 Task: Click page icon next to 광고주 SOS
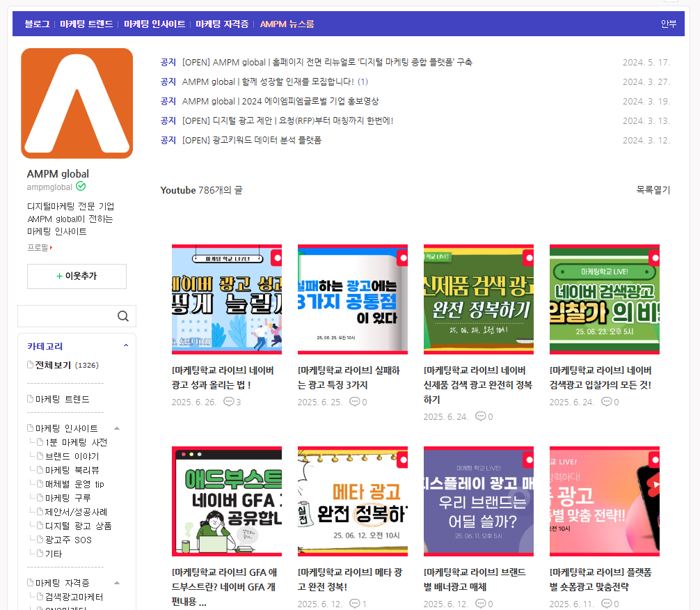coord(40,540)
